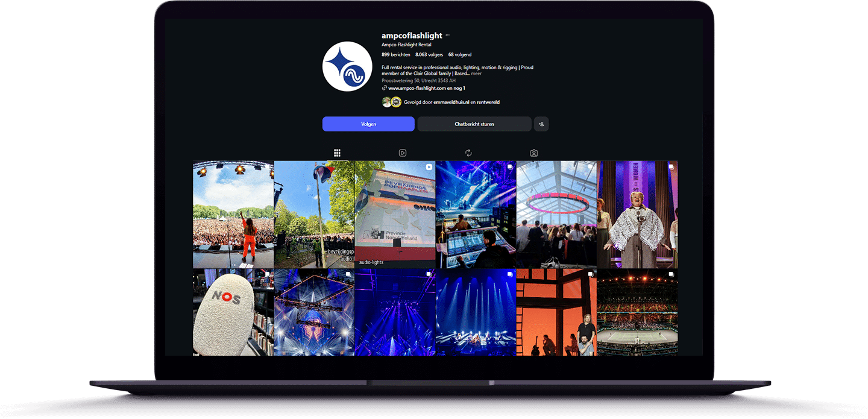Image resolution: width=868 pixels, height=419 pixels.
Task: Click the yellow-ringed follower avatar
Action: (x=396, y=102)
